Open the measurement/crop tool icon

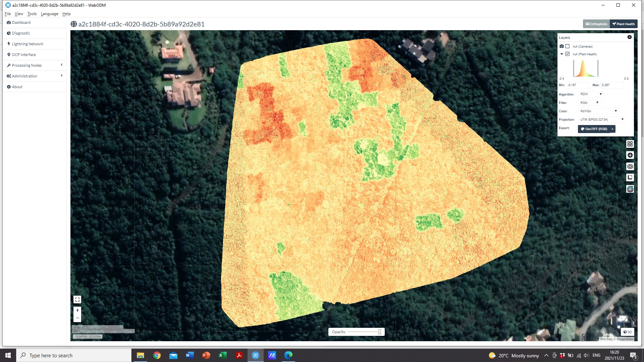pos(630,177)
